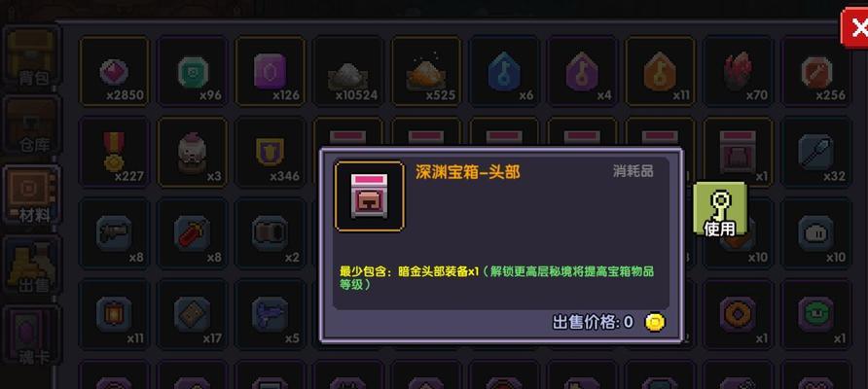Screen dimensions: 868x389
Task: Switch to the 出售 sell tab
Action: coord(32,265)
